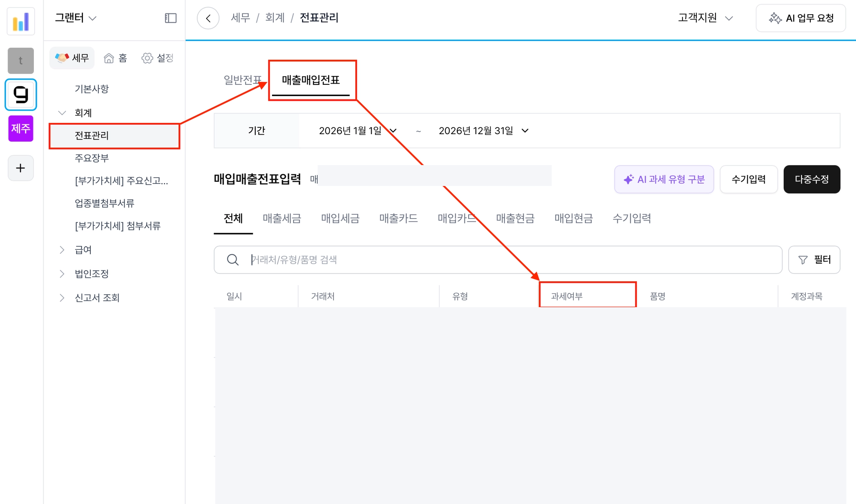This screenshot has width=856, height=504.
Task: Click 세무 in the breadcrumb
Action: [240, 18]
